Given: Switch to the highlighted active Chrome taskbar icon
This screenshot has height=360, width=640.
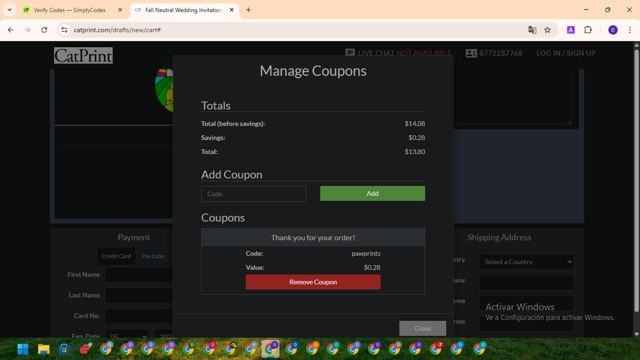Looking at the screenshot, I should coord(271,349).
